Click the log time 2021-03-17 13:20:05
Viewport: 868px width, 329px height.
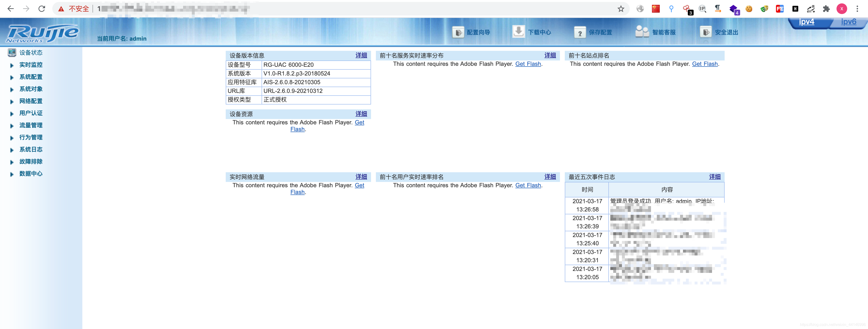[587, 273]
